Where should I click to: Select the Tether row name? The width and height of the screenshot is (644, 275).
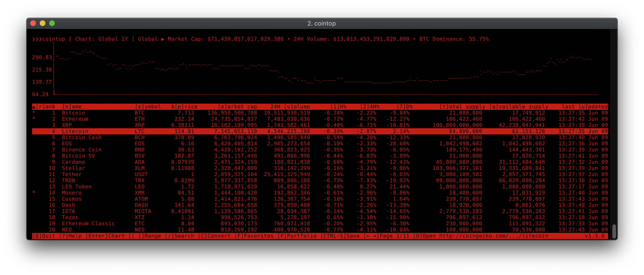click(x=72, y=174)
